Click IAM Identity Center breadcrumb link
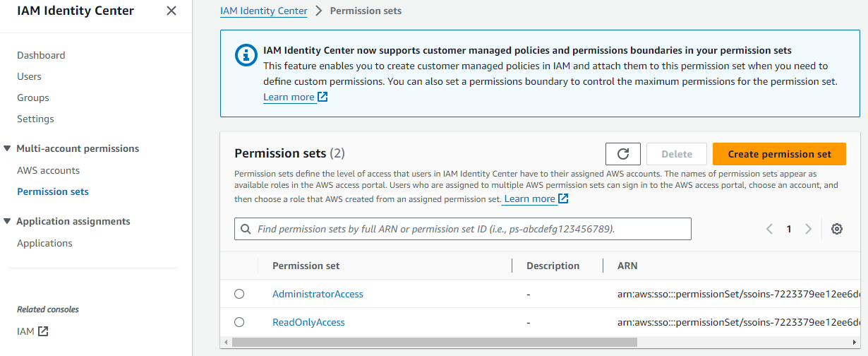 click(x=263, y=11)
